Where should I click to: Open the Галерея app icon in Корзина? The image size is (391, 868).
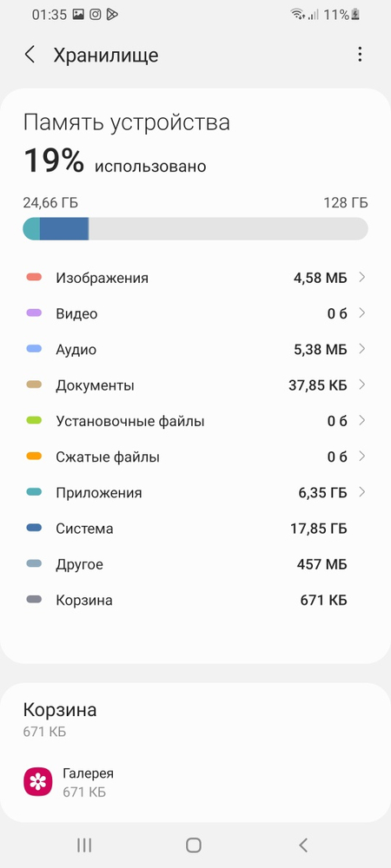(37, 782)
